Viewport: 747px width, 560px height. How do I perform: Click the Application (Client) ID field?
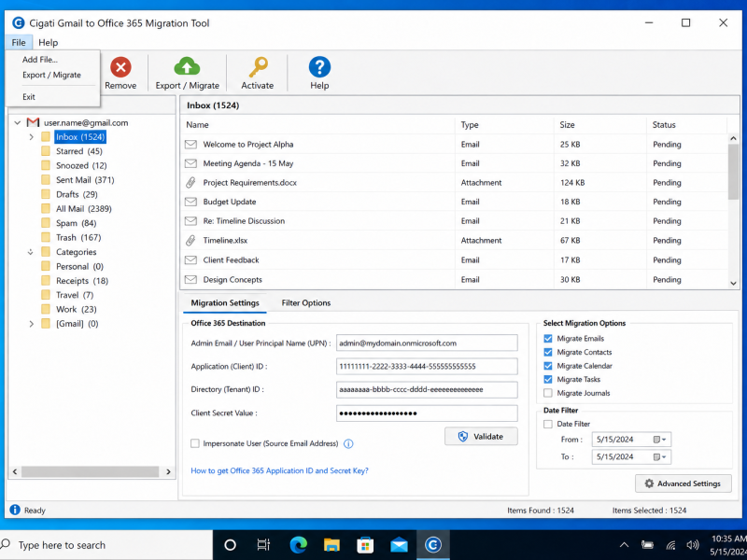(x=427, y=366)
